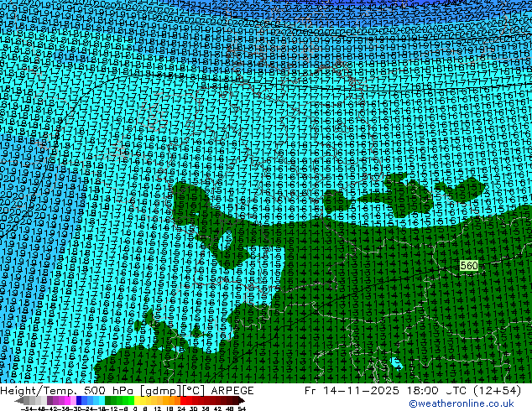This screenshot has width=532, height=411.
Task: Click the yellow segment of the color scale
Action: click(137, 400)
